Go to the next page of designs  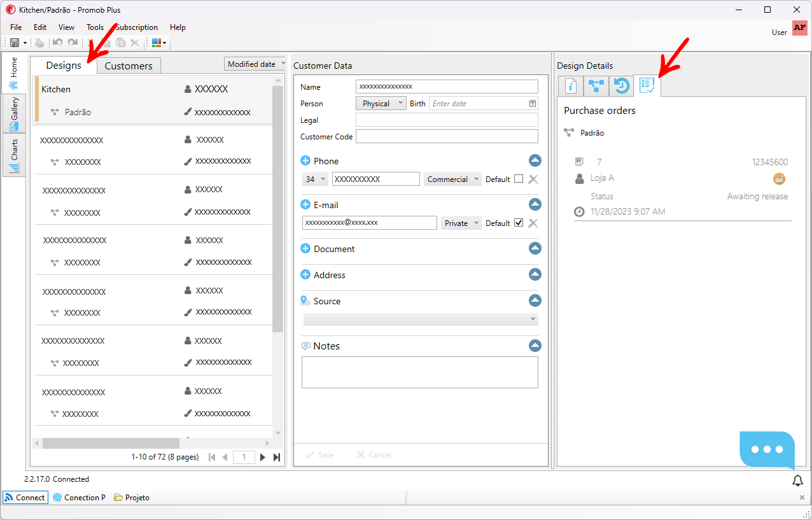(263, 457)
